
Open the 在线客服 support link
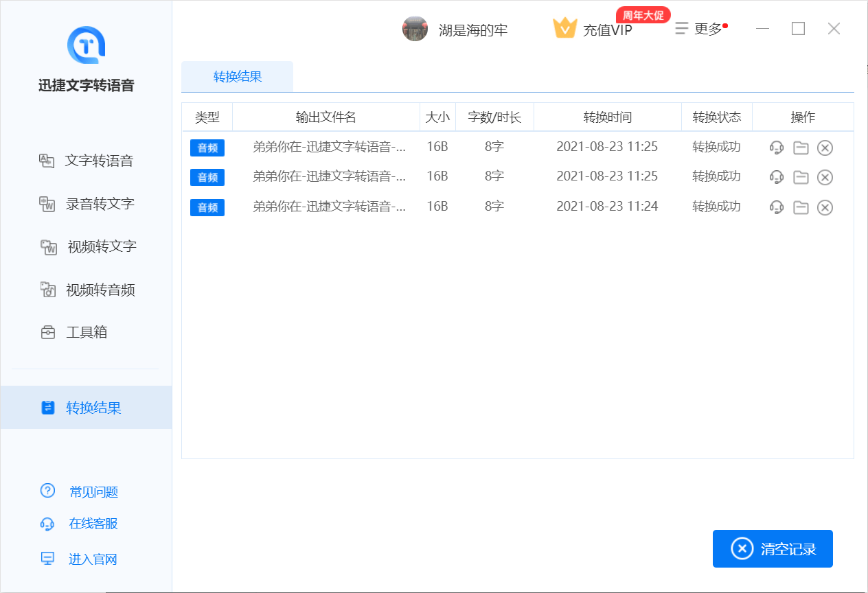click(79, 524)
